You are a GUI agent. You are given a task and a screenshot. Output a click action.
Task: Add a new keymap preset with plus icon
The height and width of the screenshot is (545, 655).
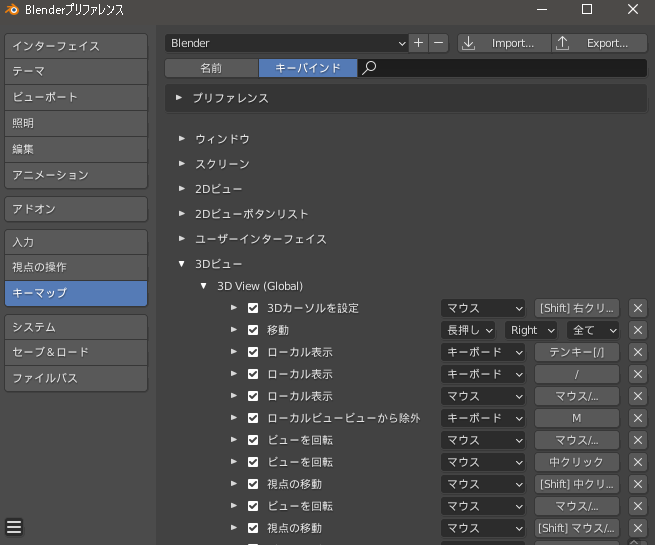click(418, 43)
